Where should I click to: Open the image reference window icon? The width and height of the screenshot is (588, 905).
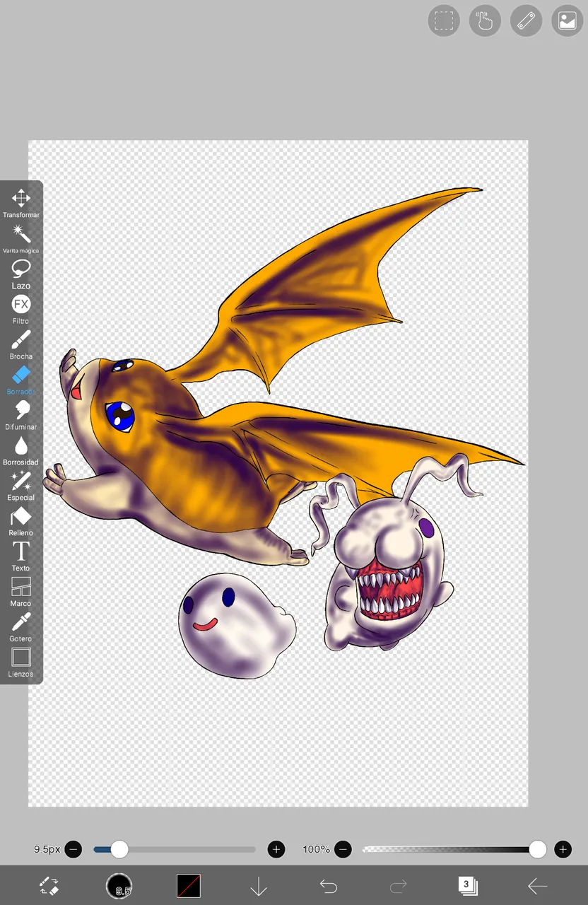click(x=567, y=21)
